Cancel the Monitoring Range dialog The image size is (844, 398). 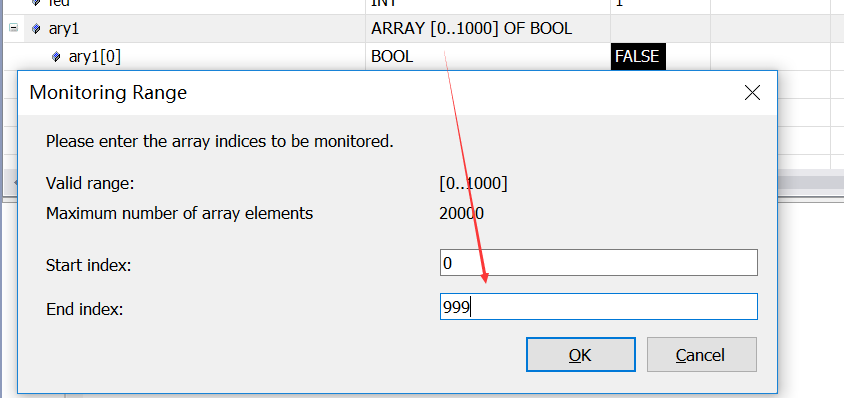[702, 355]
